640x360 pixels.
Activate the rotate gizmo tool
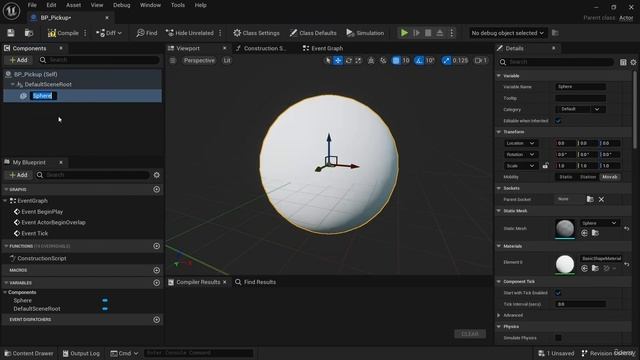349,60
